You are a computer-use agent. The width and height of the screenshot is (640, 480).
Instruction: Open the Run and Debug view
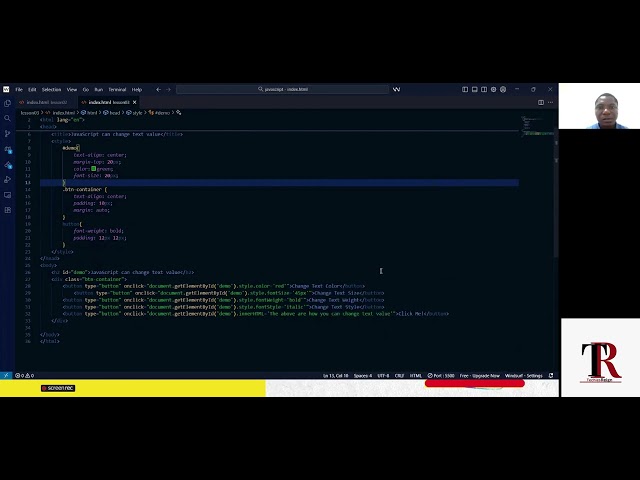tap(7, 180)
